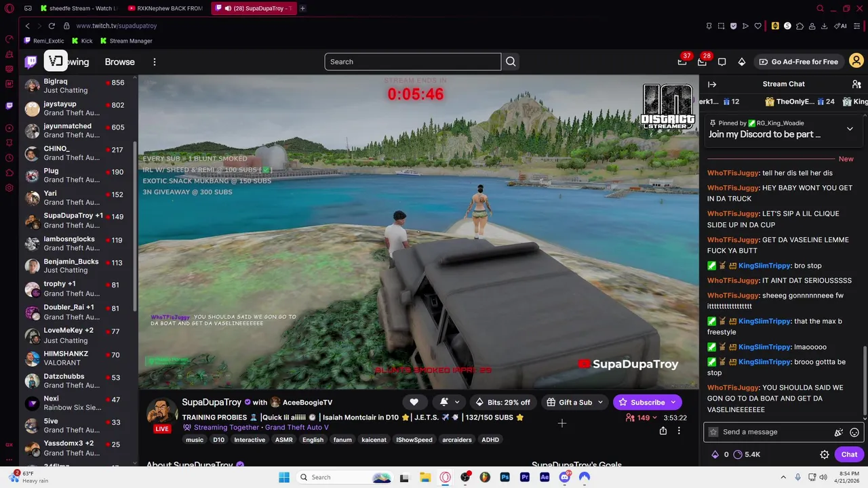Click Go Ad-Free for Free button

798,62
